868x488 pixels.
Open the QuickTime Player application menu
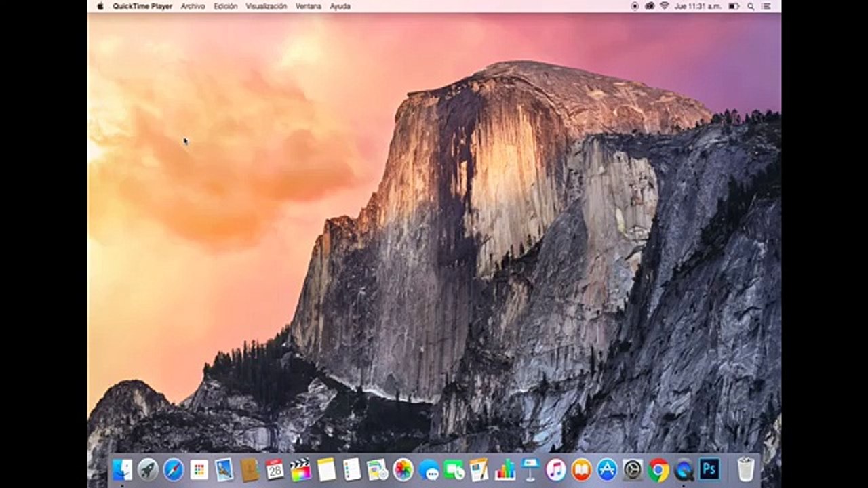tap(142, 6)
